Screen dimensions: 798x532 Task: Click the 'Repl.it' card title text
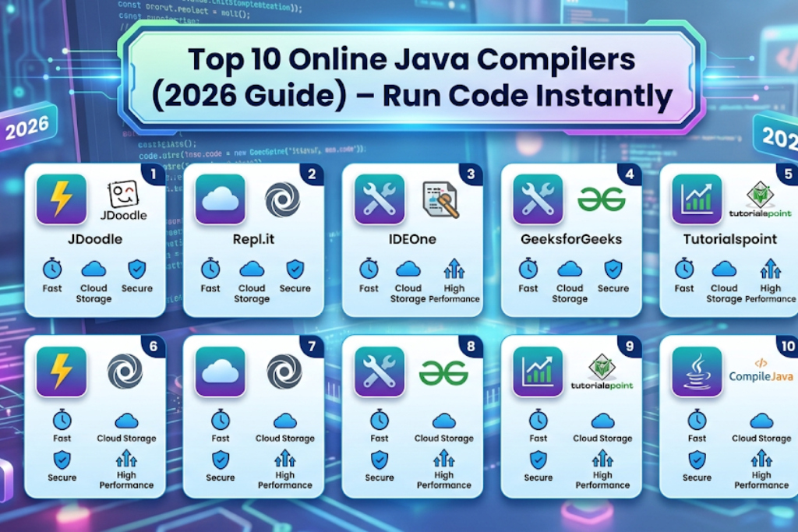[x=253, y=239]
